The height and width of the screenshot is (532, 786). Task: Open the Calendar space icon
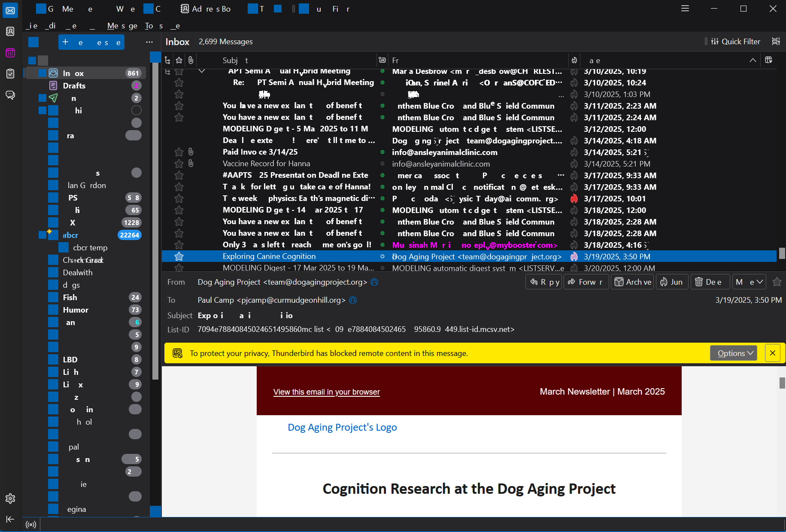pyautogui.click(x=10, y=53)
